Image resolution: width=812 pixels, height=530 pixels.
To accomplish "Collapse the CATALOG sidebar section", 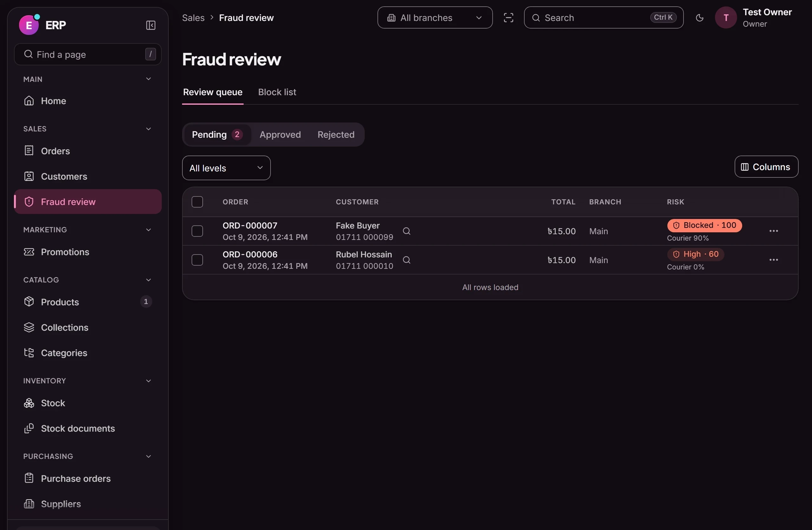I will pos(148,280).
